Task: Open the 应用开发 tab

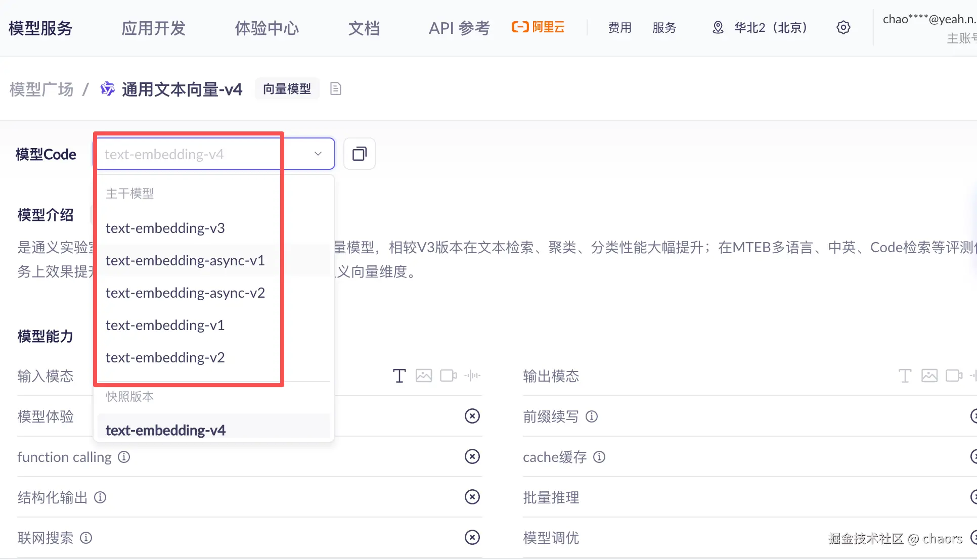Action: point(153,28)
